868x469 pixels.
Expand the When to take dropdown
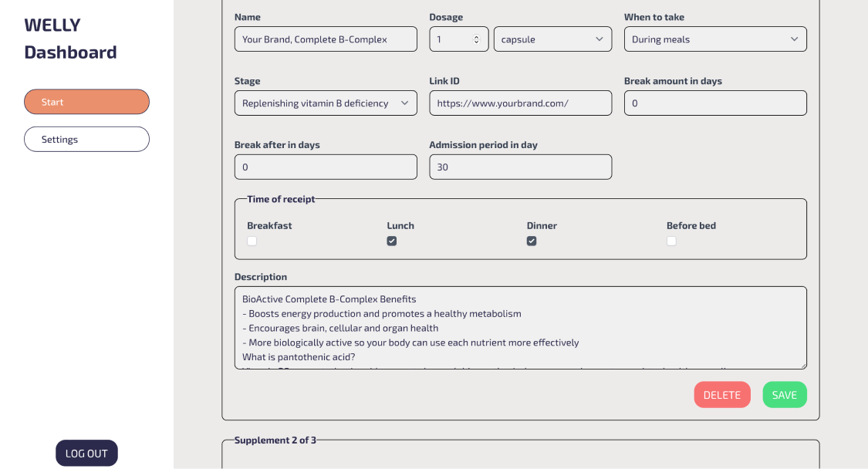tap(715, 39)
